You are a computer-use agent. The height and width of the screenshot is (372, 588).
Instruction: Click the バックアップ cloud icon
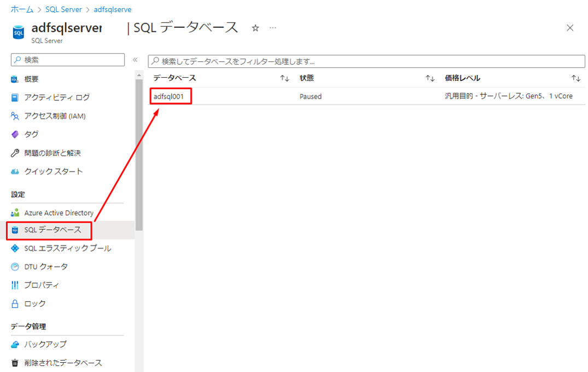coord(15,344)
